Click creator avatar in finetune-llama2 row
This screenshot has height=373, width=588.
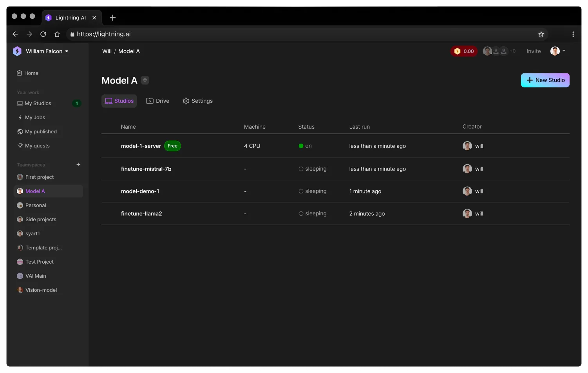(x=467, y=214)
